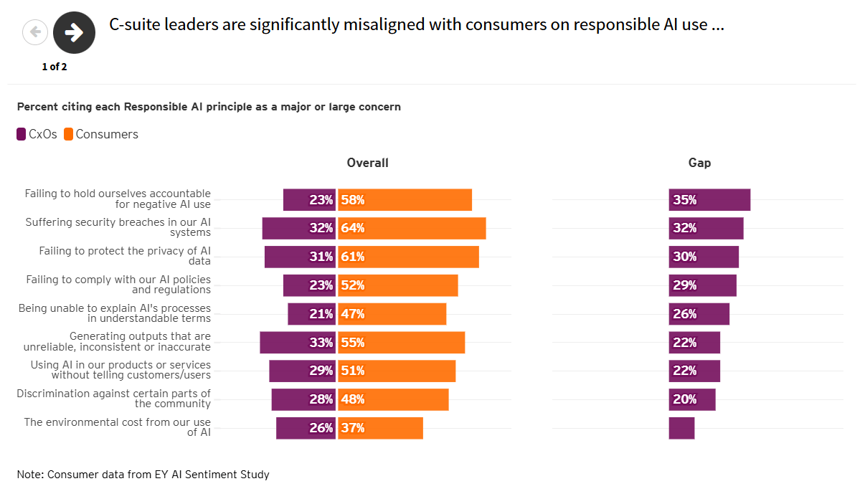Expand the Overall column header

click(x=367, y=163)
